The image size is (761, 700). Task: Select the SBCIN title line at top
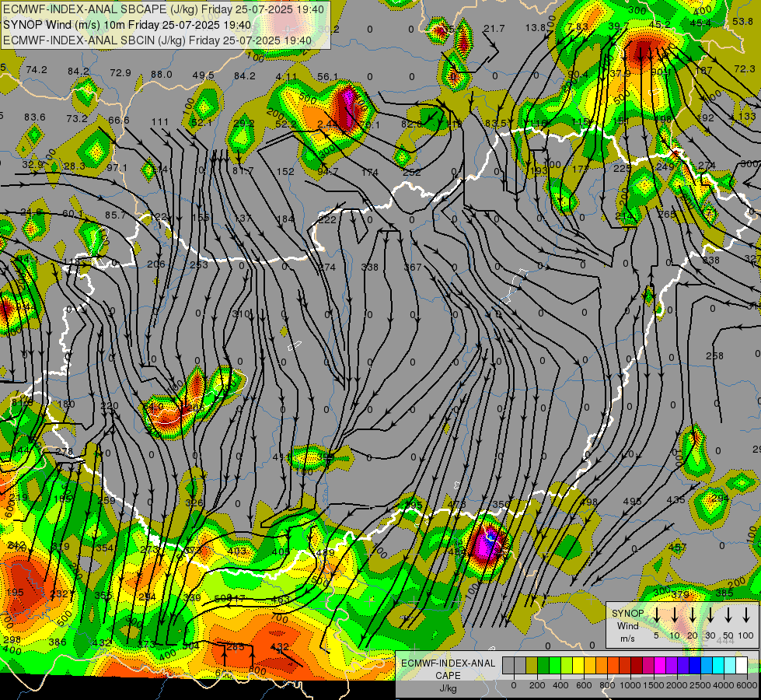click(157, 40)
